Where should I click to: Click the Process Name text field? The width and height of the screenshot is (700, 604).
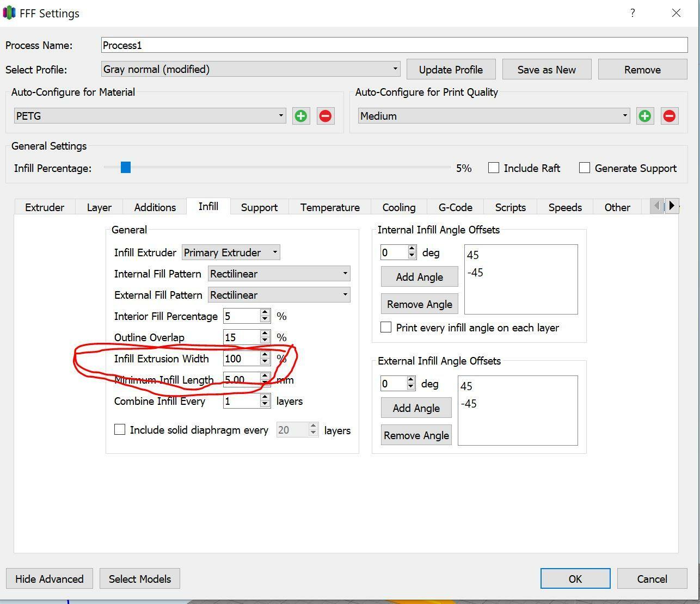click(394, 45)
